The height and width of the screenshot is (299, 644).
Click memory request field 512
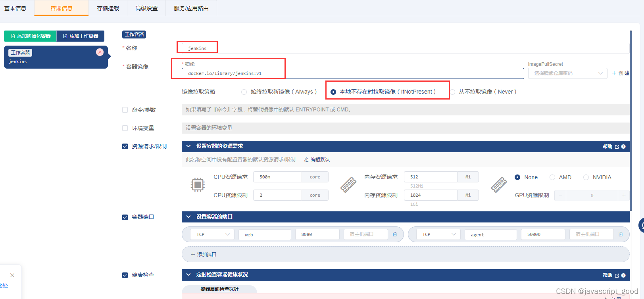(431, 177)
